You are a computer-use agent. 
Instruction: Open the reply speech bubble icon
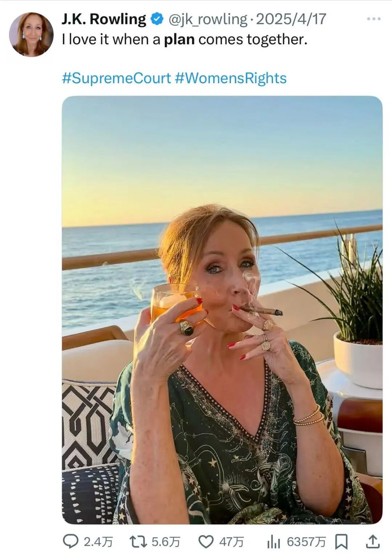[71, 542]
